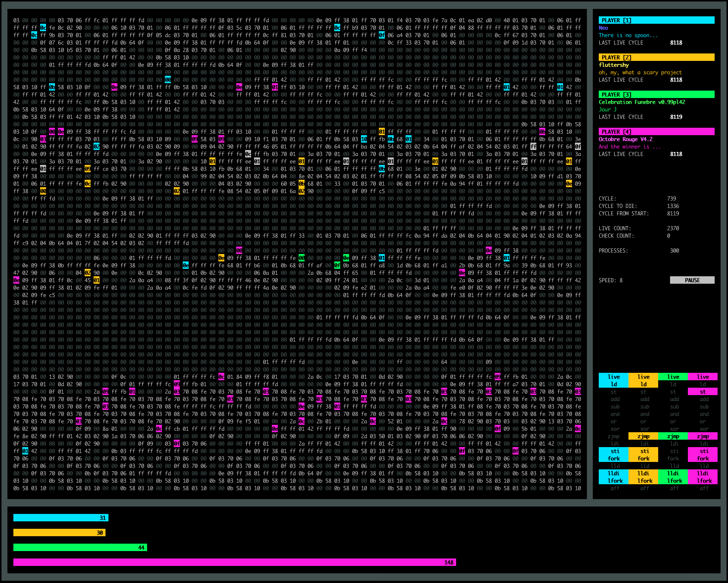Click the cyan 'lfork' instruction cell
Screen dimensions: 728x583
pyautogui.click(x=613, y=481)
